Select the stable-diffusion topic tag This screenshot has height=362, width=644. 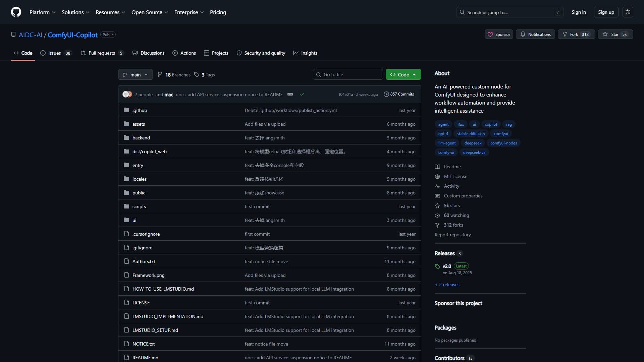pyautogui.click(x=471, y=133)
